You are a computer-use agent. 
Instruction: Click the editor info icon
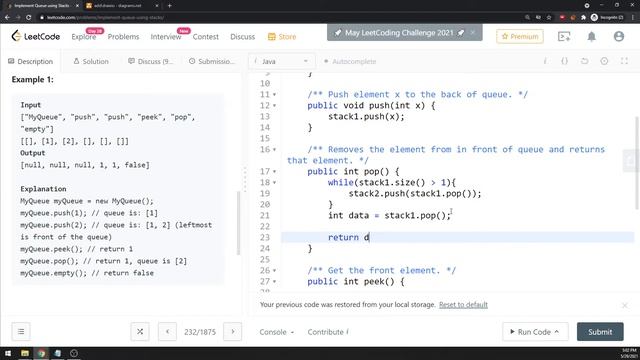pyautogui.click(x=545, y=61)
